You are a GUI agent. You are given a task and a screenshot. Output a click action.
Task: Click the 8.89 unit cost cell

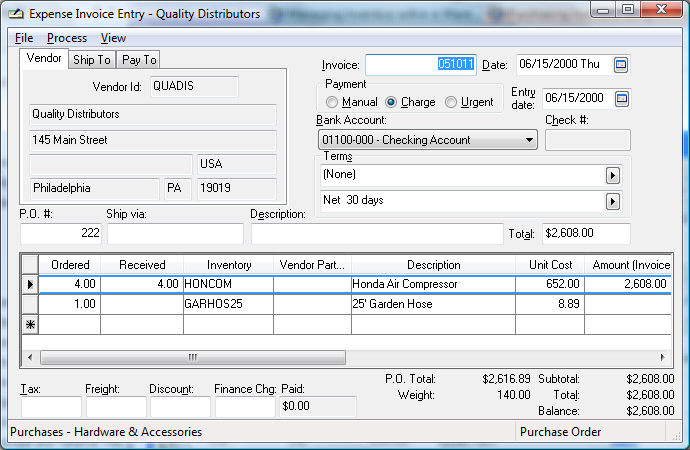550,304
